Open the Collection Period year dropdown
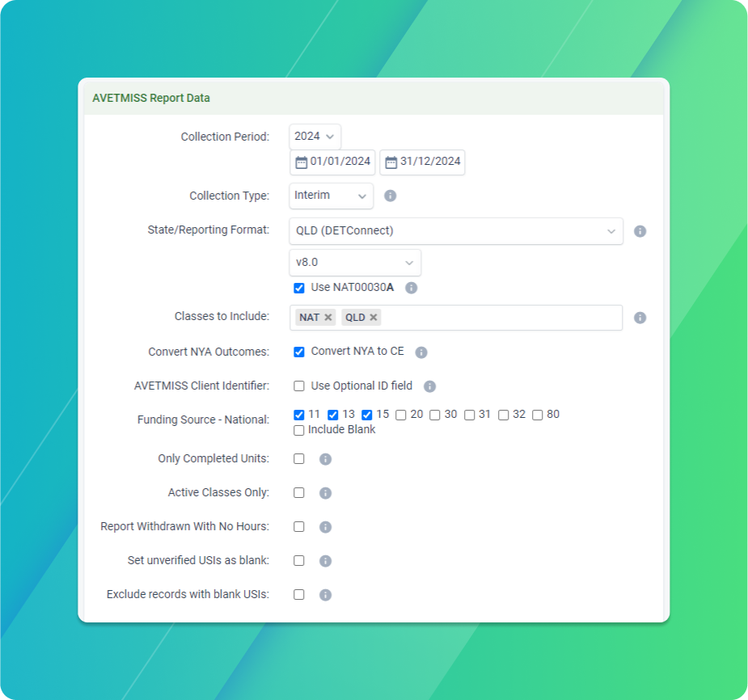The height and width of the screenshot is (700, 748). (315, 136)
